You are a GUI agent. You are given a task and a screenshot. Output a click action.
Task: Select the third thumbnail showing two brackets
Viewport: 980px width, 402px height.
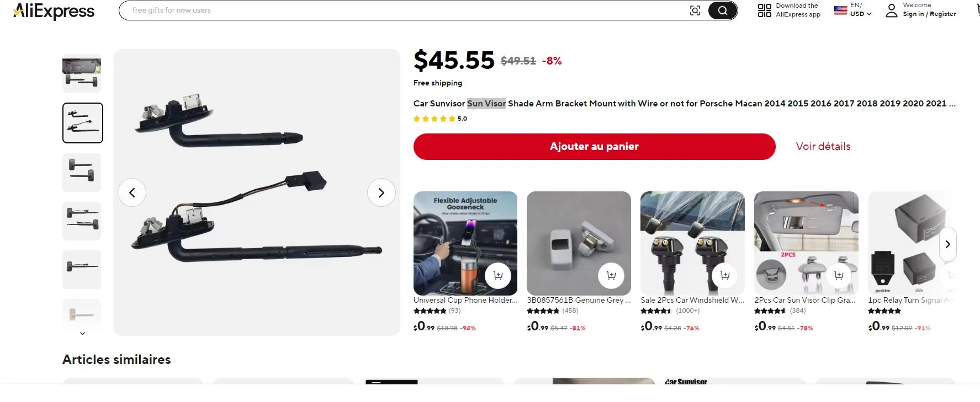pos(82,172)
